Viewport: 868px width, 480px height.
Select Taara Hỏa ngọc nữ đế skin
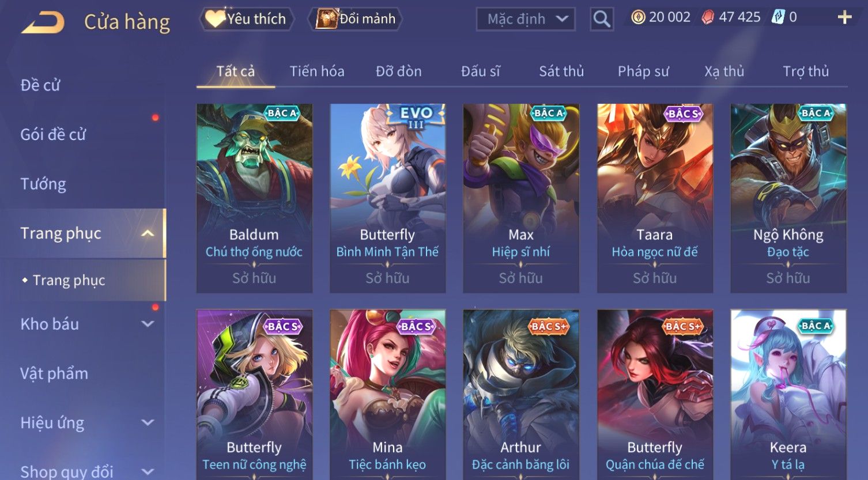pyautogui.click(x=655, y=198)
